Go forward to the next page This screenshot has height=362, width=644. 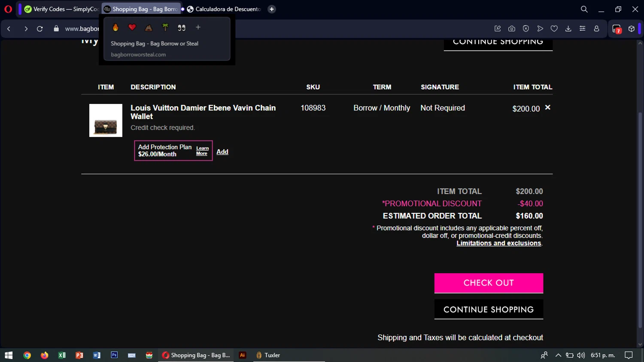(26, 29)
